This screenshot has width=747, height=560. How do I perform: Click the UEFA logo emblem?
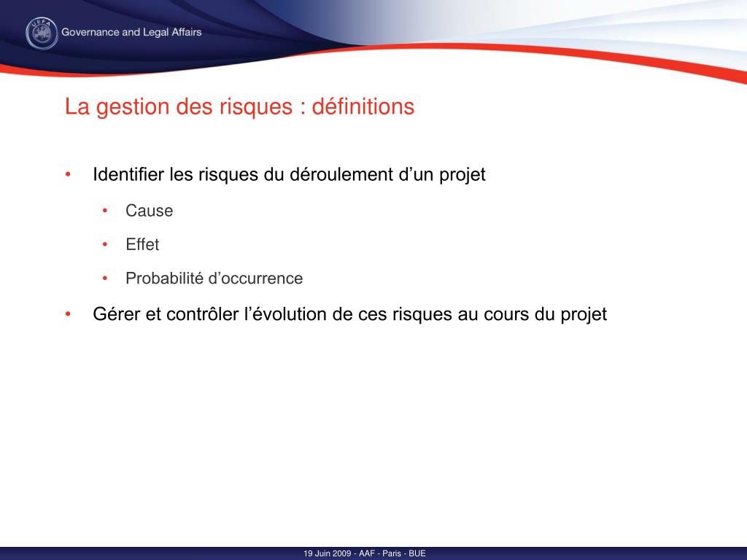pyautogui.click(x=42, y=34)
